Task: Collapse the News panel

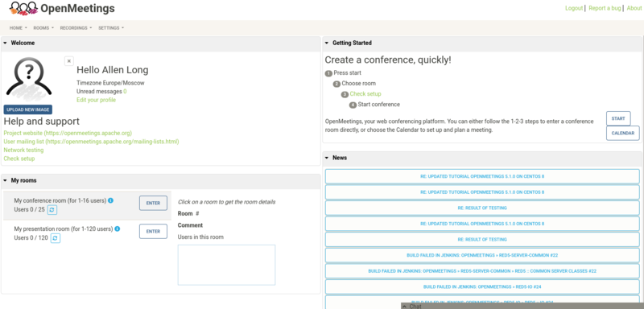Action: pyautogui.click(x=327, y=158)
